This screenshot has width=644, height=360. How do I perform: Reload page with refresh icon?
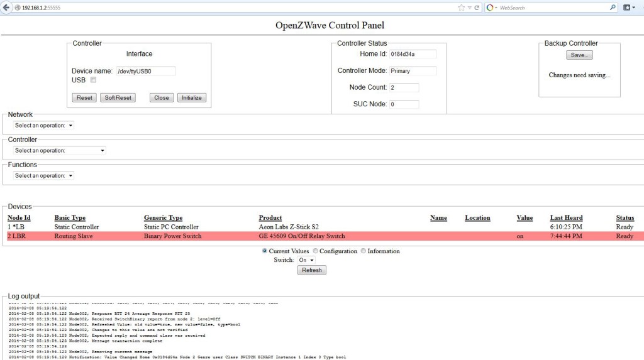477,8
